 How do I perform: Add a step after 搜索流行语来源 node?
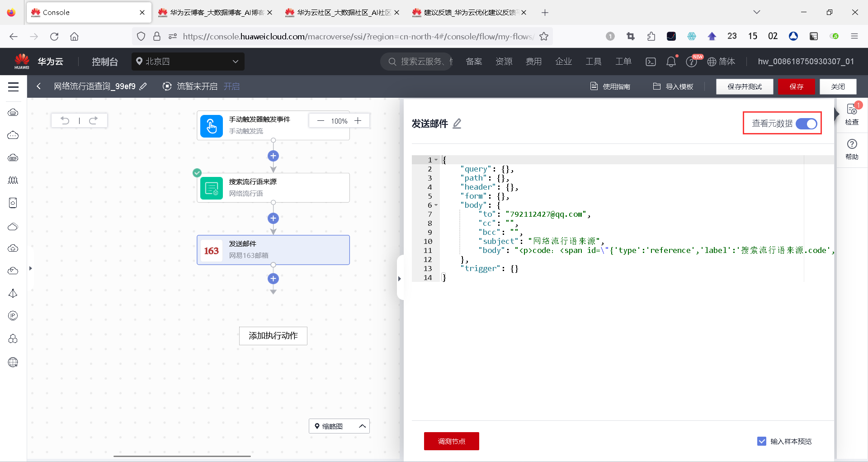tap(273, 219)
